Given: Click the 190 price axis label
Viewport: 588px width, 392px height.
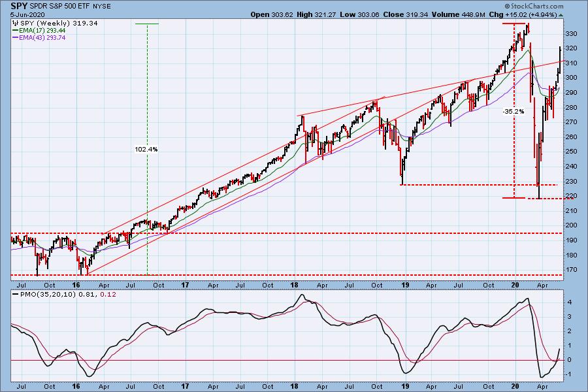Looking at the screenshot, I should 571,240.
